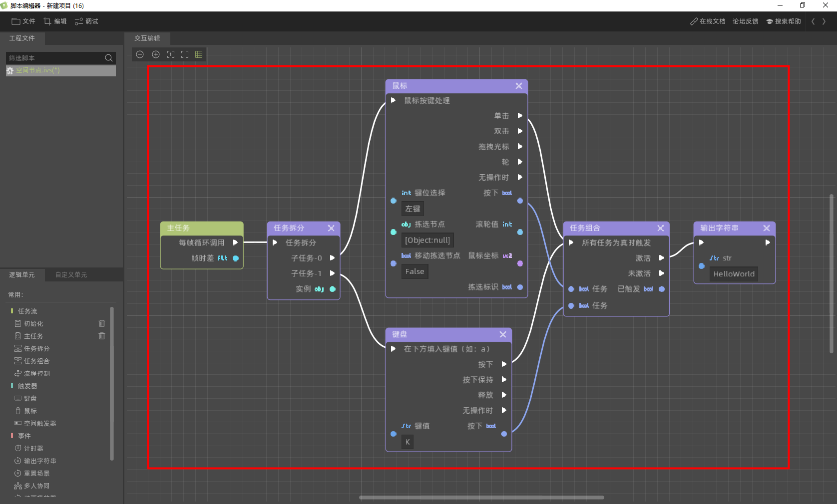Delete the 主任务 unit with trash icon

102,336
